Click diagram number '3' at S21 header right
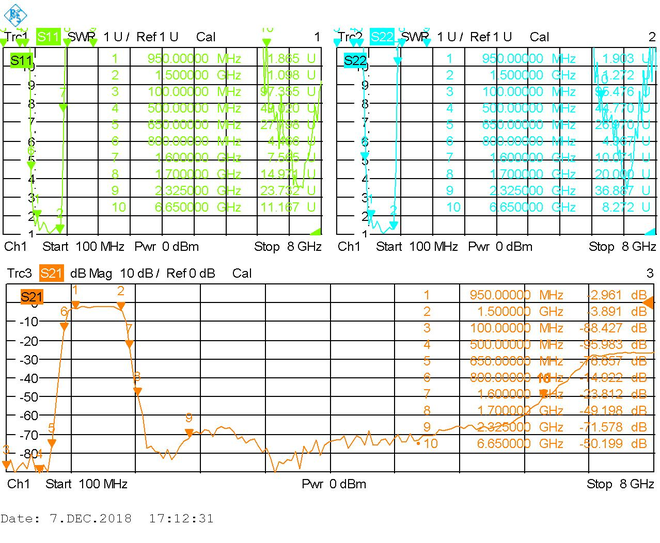Screen dimensions: 660x543 coord(650,274)
